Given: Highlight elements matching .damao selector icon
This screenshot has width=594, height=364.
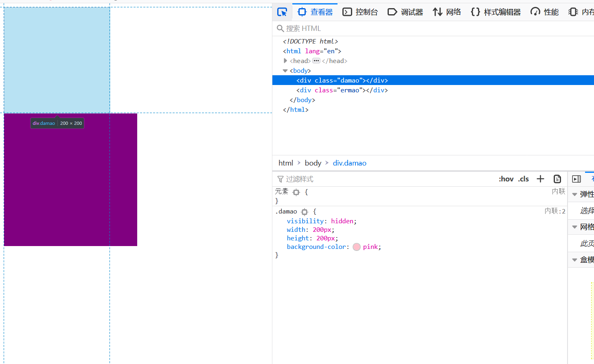Looking at the screenshot, I should 305,212.
